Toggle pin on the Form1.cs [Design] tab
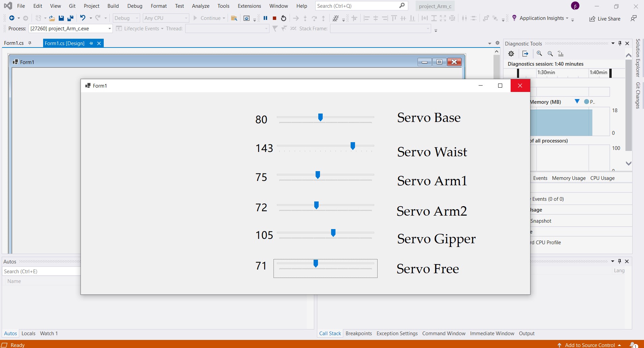The image size is (644, 348). coord(91,43)
